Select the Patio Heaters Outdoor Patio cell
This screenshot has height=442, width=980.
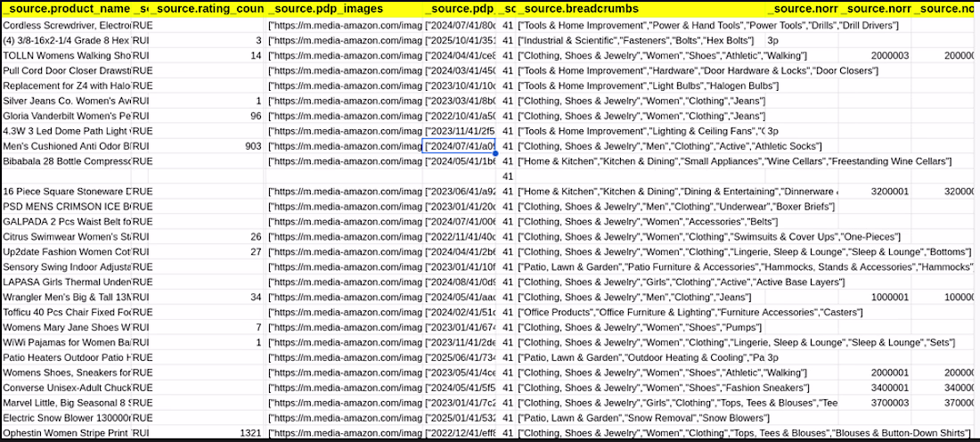66,357
